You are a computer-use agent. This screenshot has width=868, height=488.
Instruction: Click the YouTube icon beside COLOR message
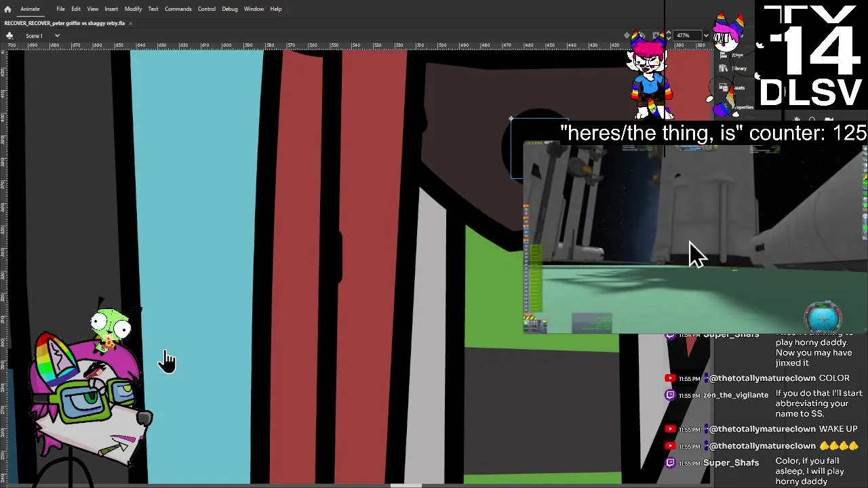tap(670, 378)
